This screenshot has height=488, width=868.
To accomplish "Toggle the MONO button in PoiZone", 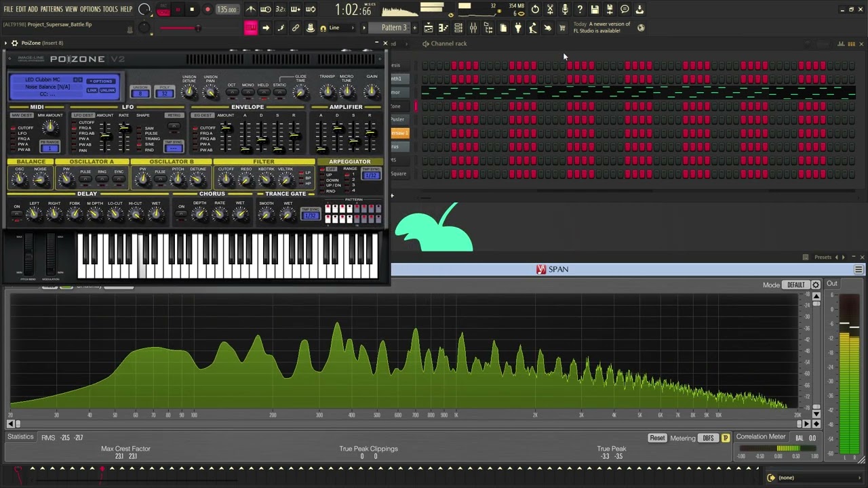I will 248,91.
